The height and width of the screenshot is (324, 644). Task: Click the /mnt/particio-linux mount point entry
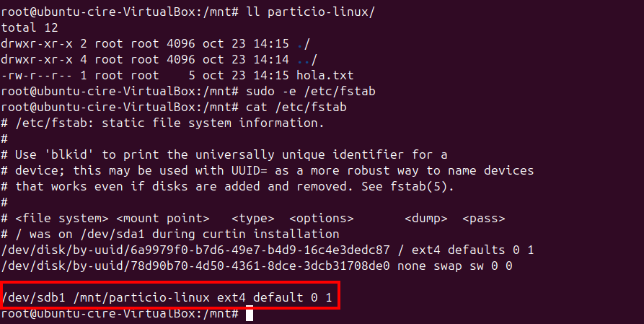138,297
